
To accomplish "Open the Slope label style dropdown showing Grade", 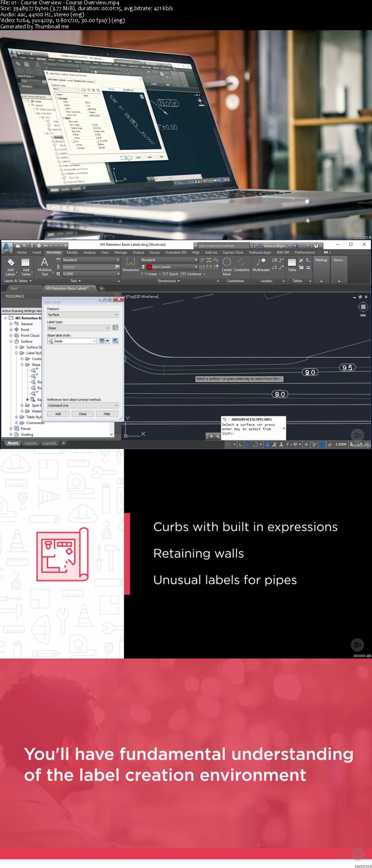I will point(72,341).
